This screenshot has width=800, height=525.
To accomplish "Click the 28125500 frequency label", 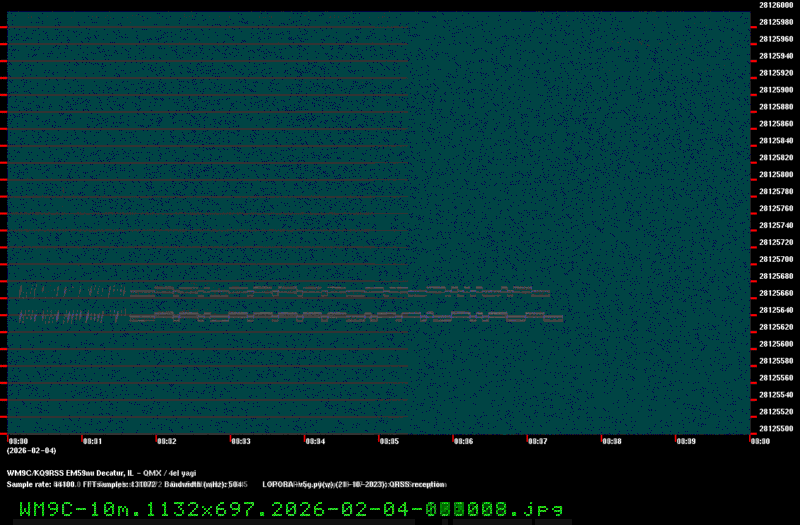I will point(776,429).
